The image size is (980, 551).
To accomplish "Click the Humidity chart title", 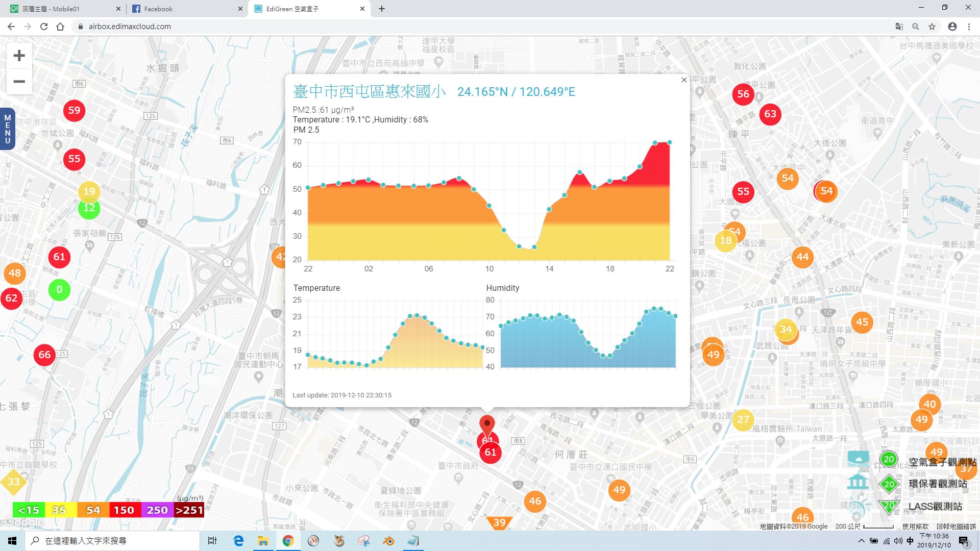I will 503,288.
